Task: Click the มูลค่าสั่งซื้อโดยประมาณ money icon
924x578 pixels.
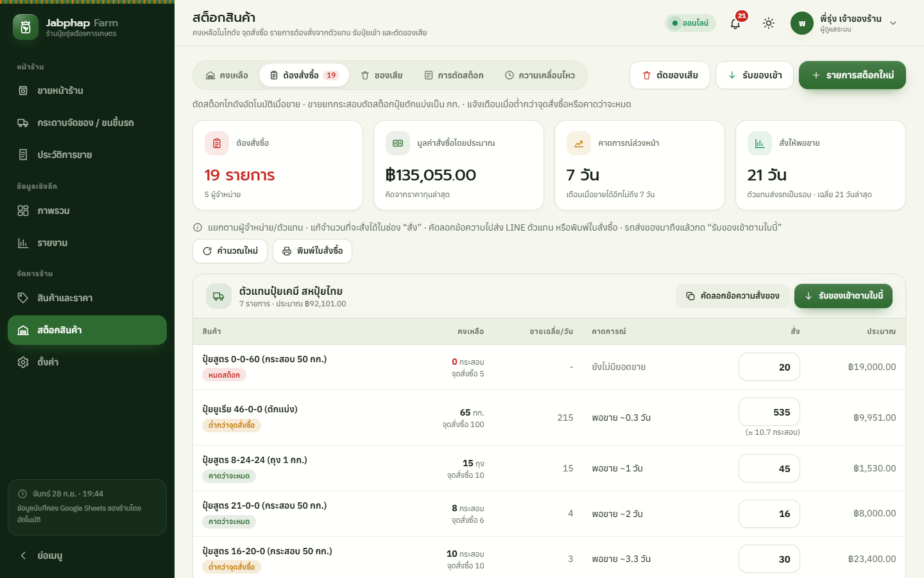Action: tap(398, 143)
